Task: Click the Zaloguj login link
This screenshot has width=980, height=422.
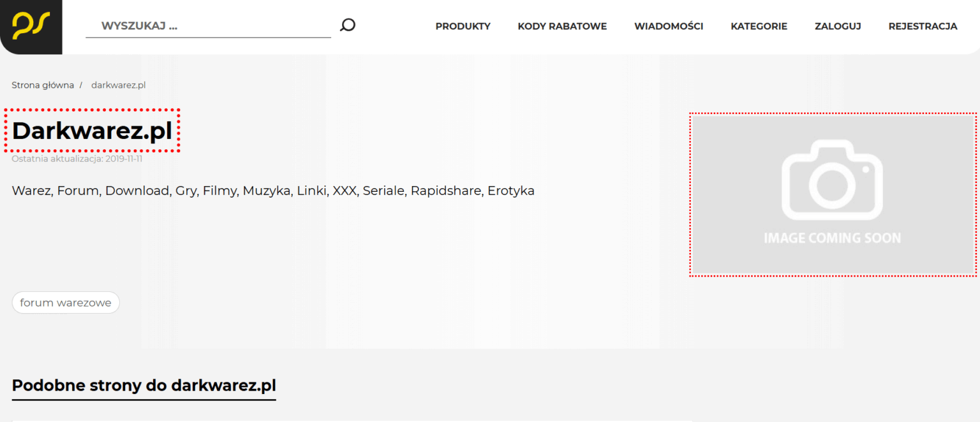Action: pyautogui.click(x=838, y=26)
